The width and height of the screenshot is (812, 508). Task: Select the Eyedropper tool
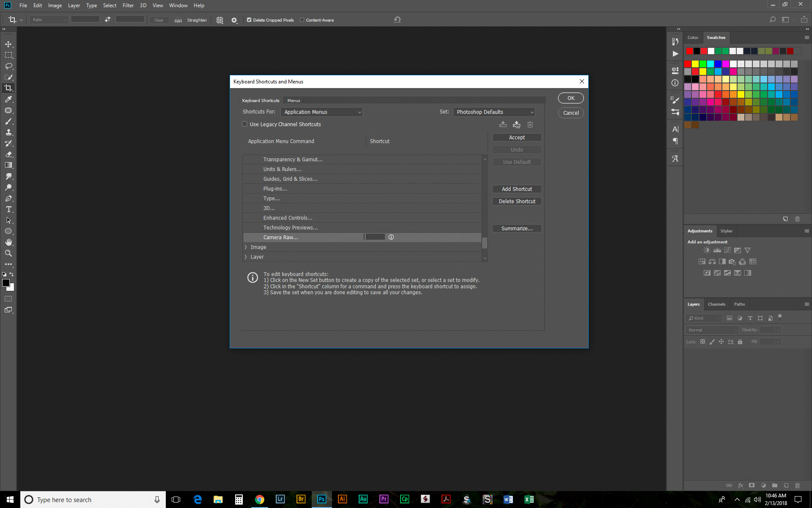click(8, 99)
